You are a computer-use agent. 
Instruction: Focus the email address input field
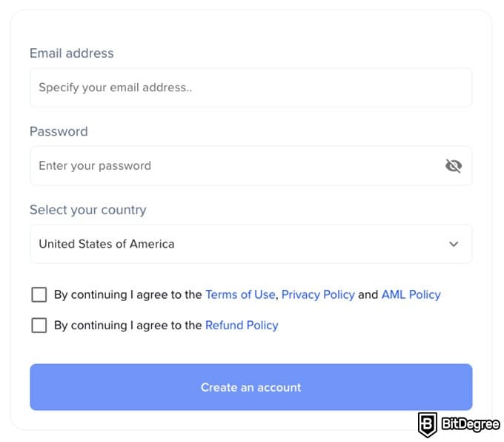(251, 88)
